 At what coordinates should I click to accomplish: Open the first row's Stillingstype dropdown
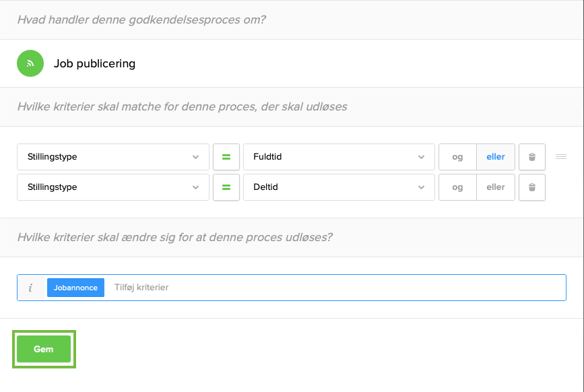click(112, 157)
